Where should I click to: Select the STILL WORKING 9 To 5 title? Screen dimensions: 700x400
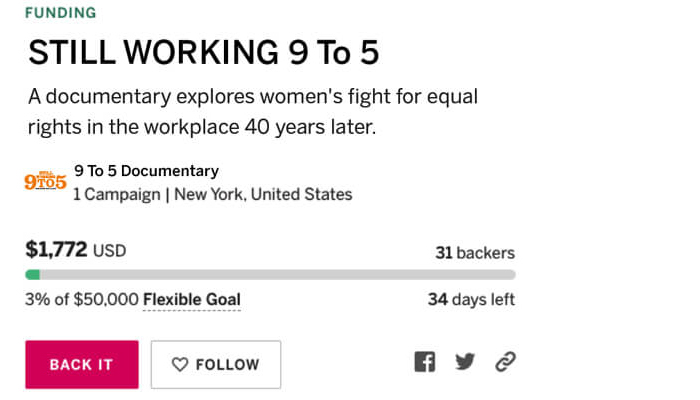204,53
